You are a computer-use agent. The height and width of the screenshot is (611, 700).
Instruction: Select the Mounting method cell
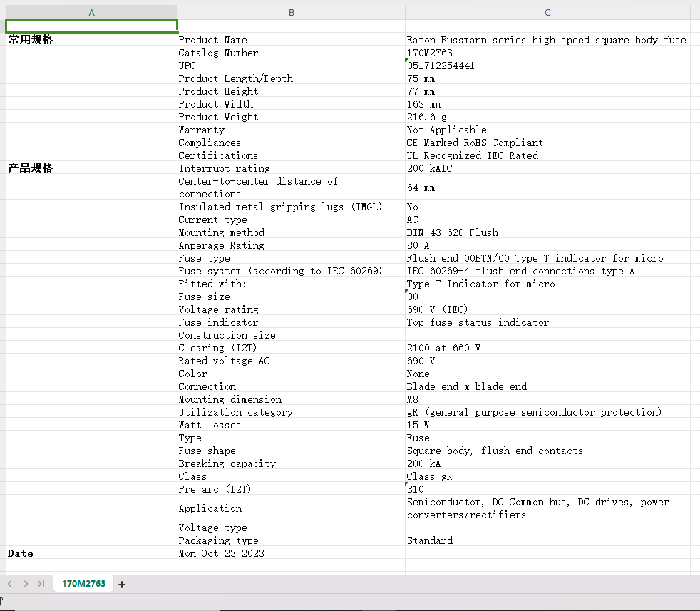[x=291, y=232]
